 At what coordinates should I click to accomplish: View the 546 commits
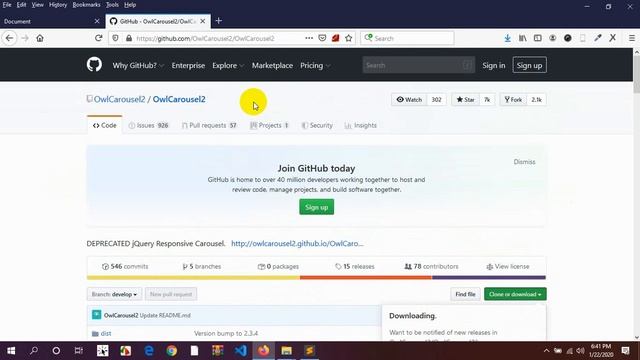pyautogui.click(x=125, y=267)
